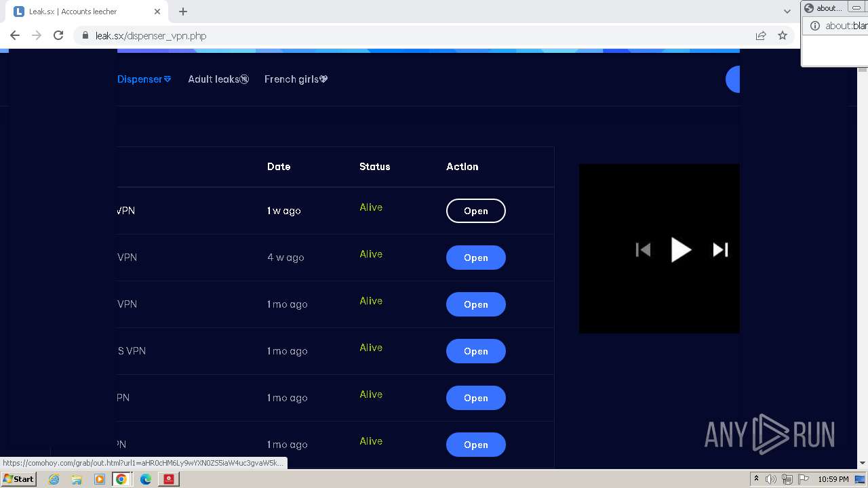
Task: Reload the page with the refresh icon
Action: point(58,35)
